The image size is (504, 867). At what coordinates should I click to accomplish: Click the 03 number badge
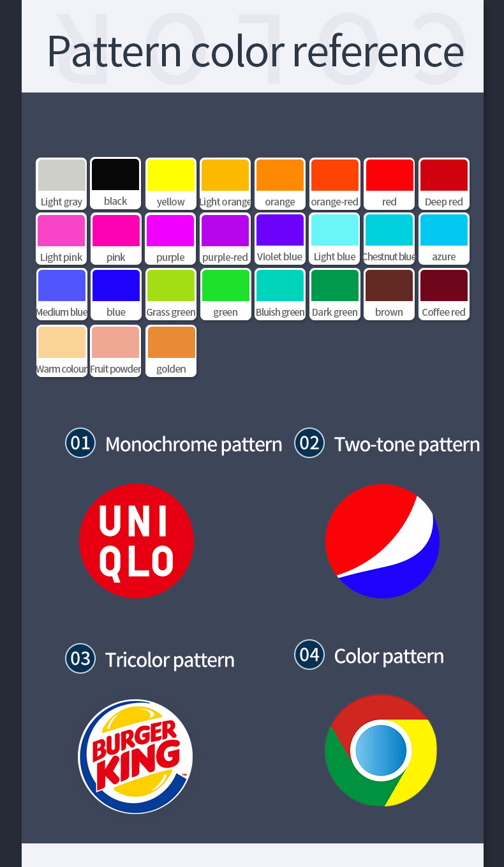tap(80, 658)
